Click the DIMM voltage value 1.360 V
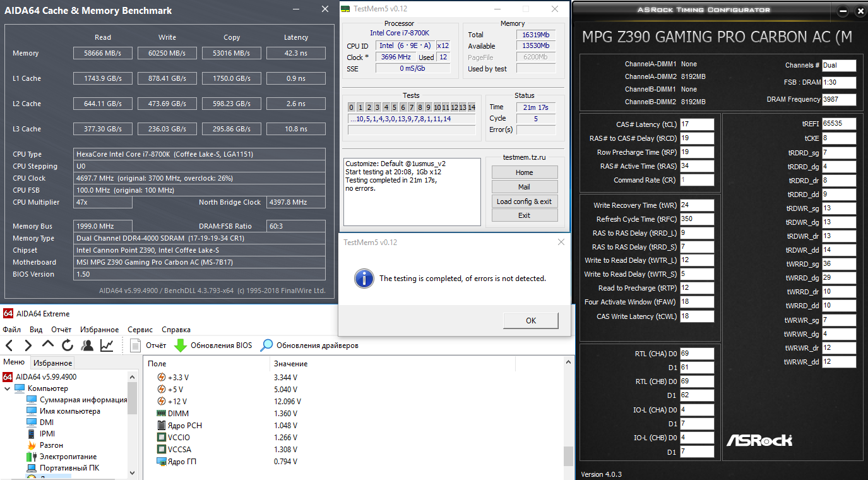 pos(286,414)
